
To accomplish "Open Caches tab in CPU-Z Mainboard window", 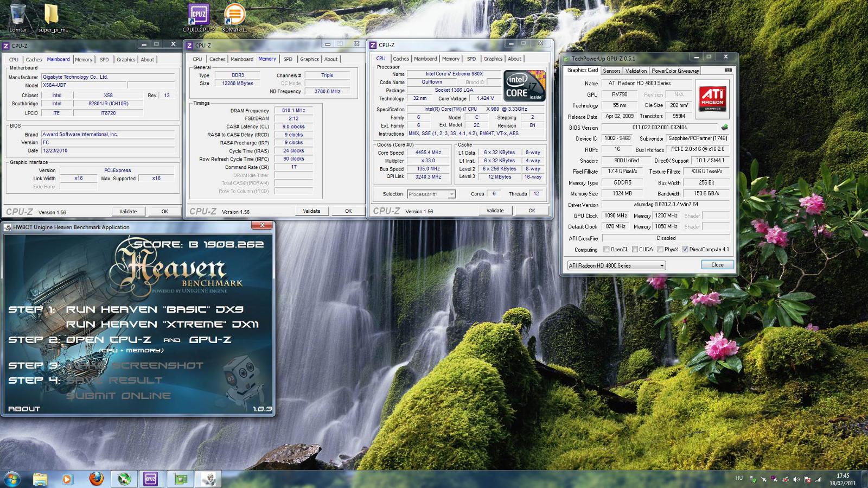I will coord(34,60).
